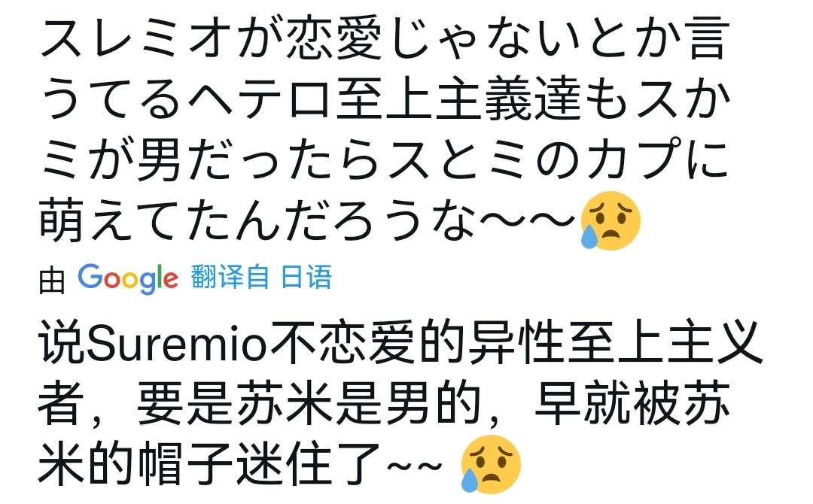Select the 由 character before Google
The width and height of the screenshot is (813, 504).
[52, 282]
